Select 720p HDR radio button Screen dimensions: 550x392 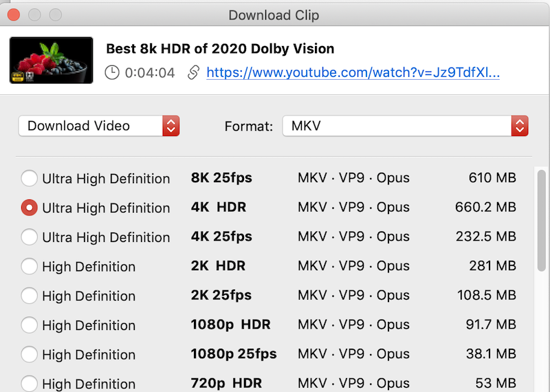(x=30, y=383)
